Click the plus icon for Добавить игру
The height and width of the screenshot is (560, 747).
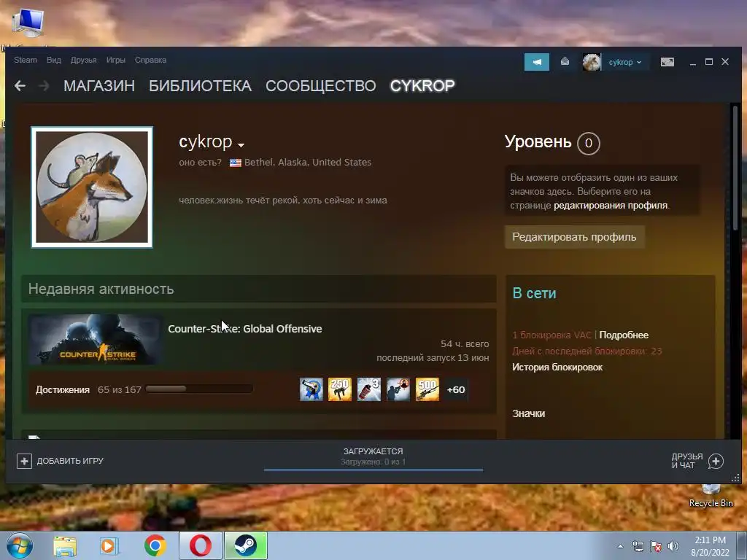coord(24,461)
